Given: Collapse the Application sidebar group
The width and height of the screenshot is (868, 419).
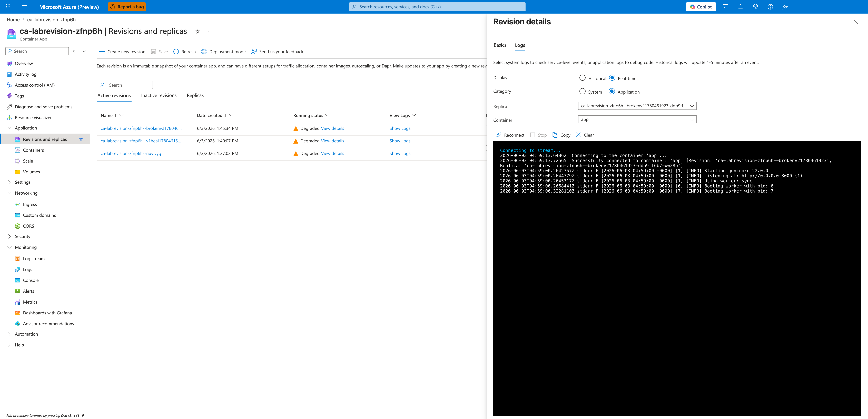Looking at the screenshot, I should [9, 128].
